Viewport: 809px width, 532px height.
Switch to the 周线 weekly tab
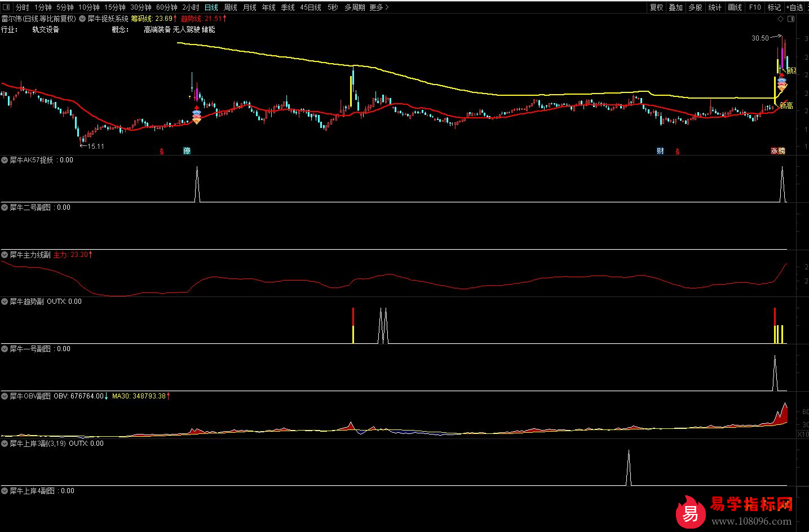click(230, 7)
